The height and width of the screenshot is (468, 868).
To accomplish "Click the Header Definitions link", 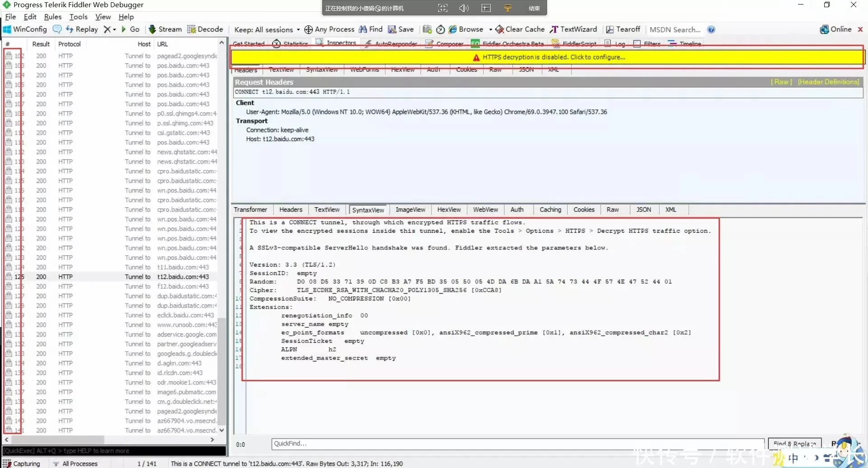I will 828,82.
